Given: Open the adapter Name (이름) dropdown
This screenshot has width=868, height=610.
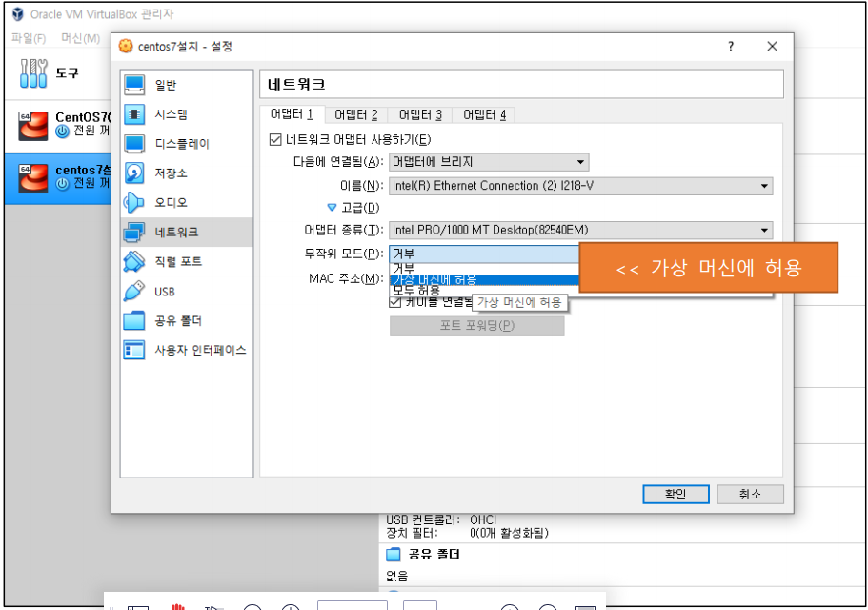Looking at the screenshot, I should (x=581, y=186).
